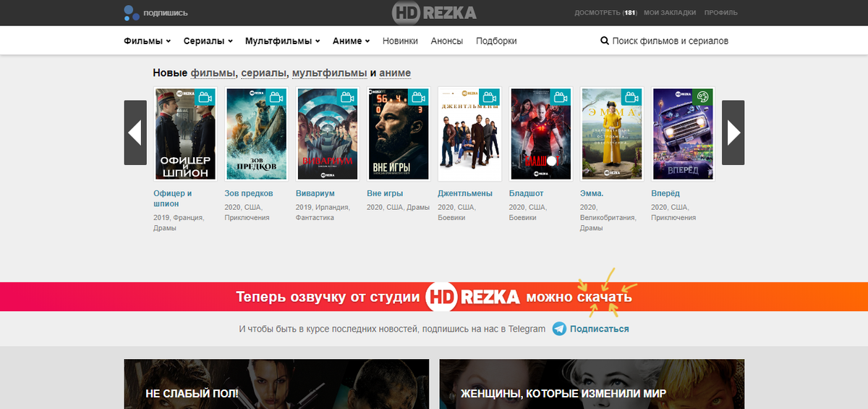Open the Зов предков title link
Screen dimensions: 868x409
click(249, 193)
